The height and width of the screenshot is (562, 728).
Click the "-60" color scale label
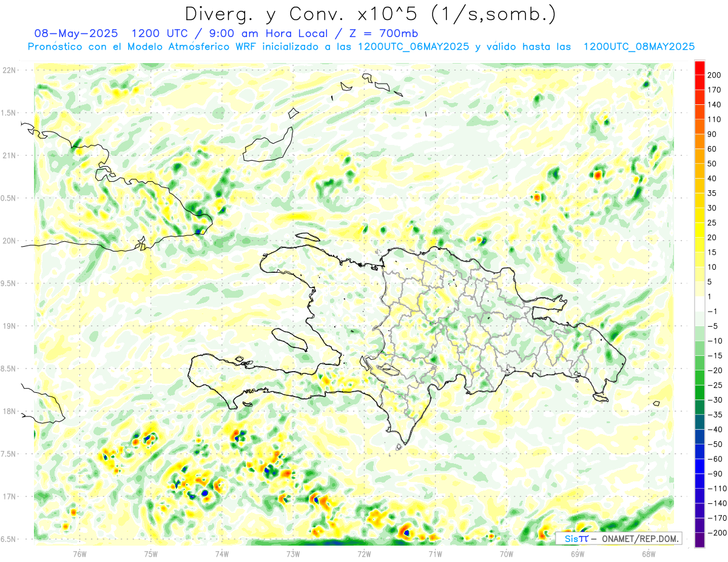(x=715, y=459)
